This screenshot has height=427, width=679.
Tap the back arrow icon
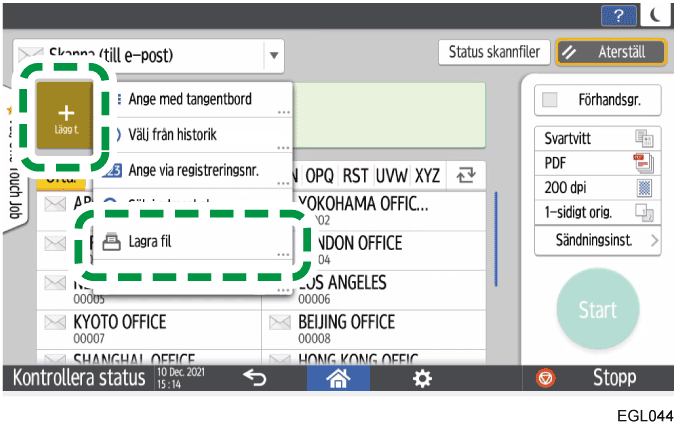pyautogui.click(x=254, y=380)
